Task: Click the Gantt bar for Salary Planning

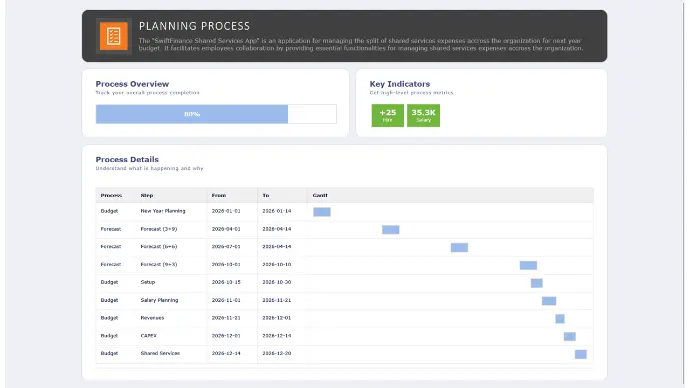Action: (549, 301)
